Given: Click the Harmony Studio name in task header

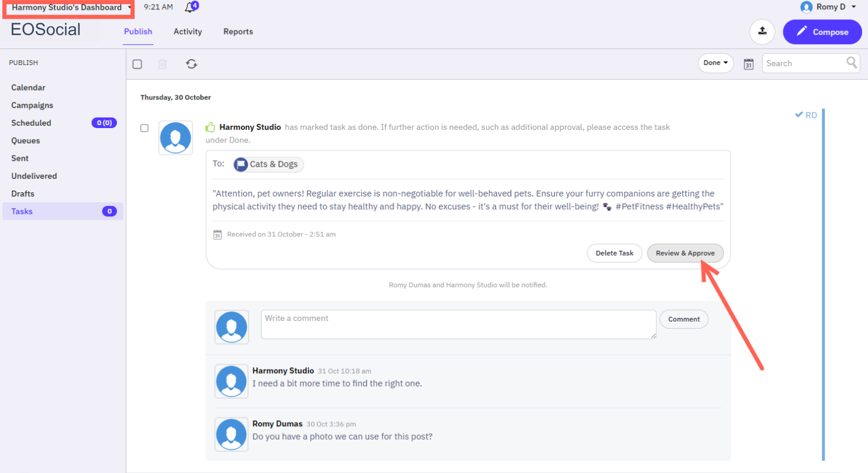Looking at the screenshot, I should coord(250,127).
